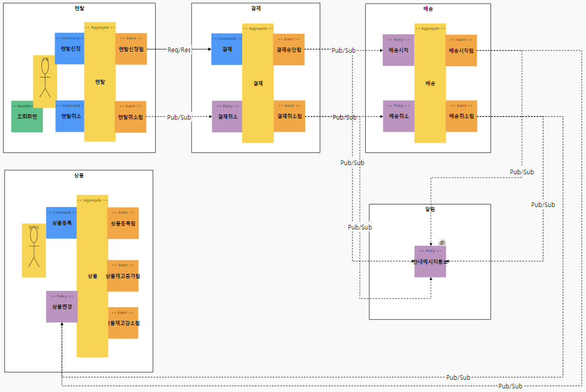Click the 배송 bounded context title
The image size is (586, 392).
point(428,9)
